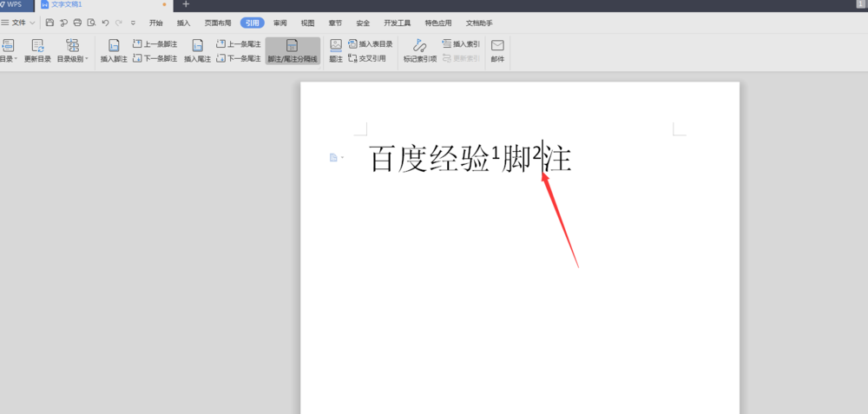Open the 文档助手 tab

tap(479, 23)
